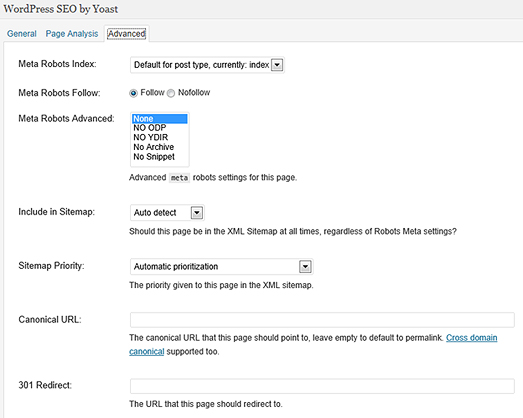Focus the Canonical URL input field

322,320
